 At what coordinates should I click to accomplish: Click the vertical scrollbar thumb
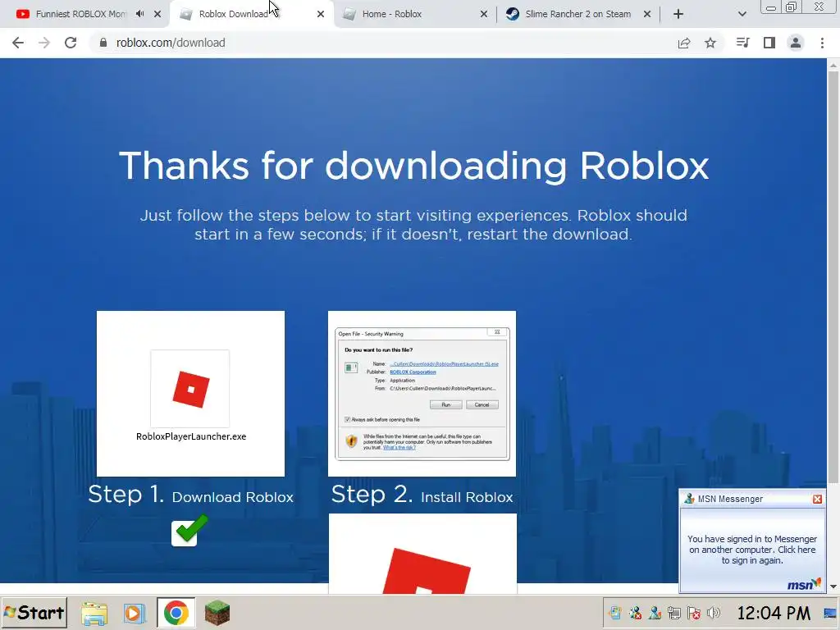[x=833, y=278]
